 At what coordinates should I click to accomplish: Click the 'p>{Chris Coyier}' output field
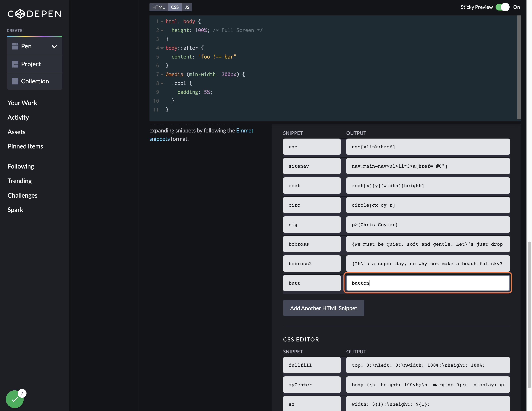pyautogui.click(x=428, y=224)
